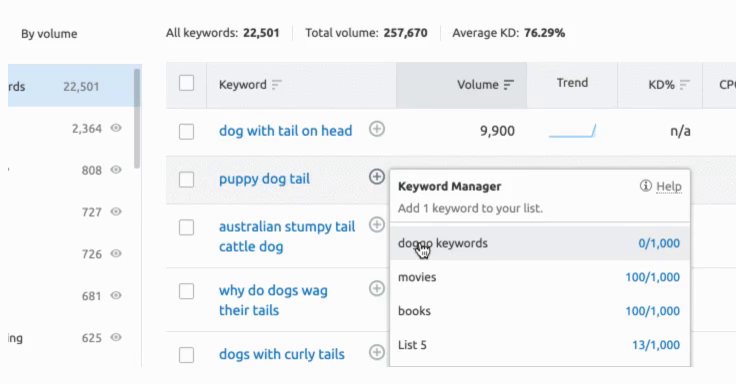
Task: Click plus icon beside 'puppy dog tail'
Action: [376, 177]
